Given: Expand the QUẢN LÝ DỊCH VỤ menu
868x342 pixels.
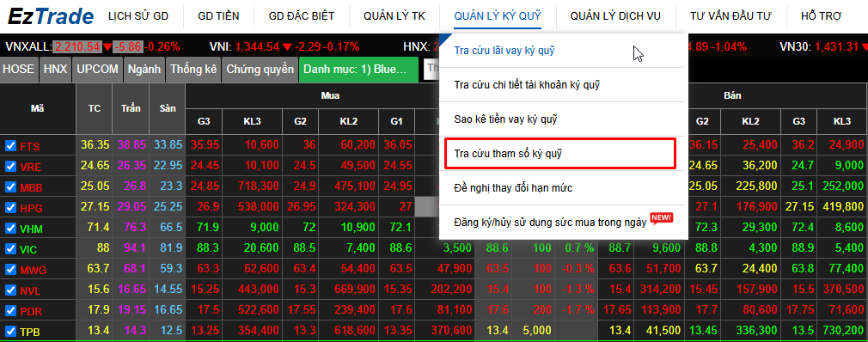Looking at the screenshot, I should click(615, 16).
